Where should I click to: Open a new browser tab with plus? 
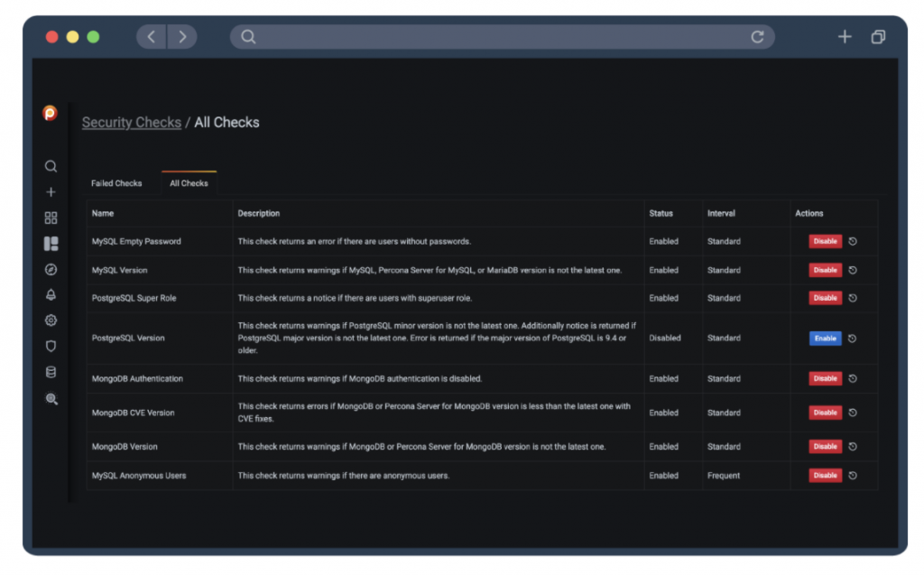pos(845,37)
